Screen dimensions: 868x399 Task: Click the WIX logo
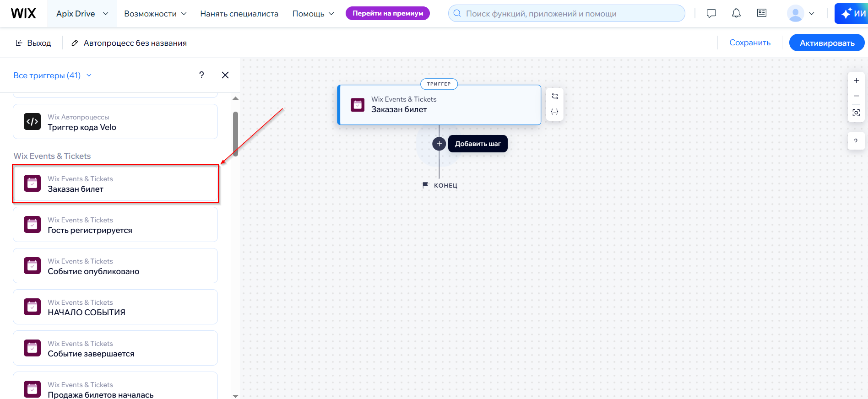coord(23,13)
